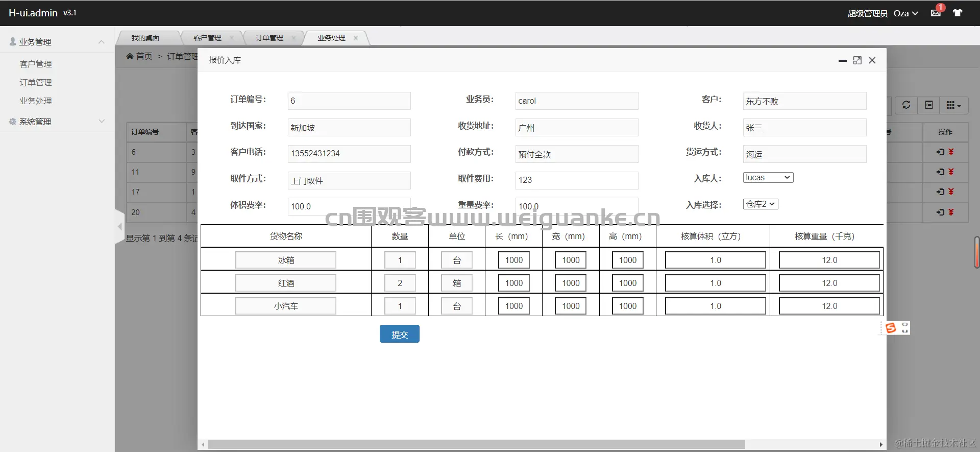Screen dimensions: 980x452
Task: Click the inbound arrow icon for order 20
Action: [x=940, y=212]
